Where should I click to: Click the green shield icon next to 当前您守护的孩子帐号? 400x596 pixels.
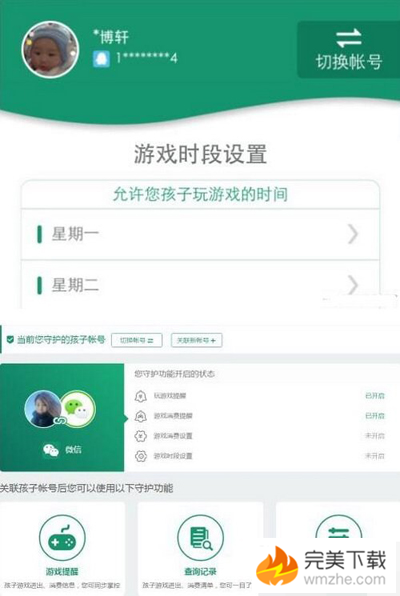tap(10, 339)
